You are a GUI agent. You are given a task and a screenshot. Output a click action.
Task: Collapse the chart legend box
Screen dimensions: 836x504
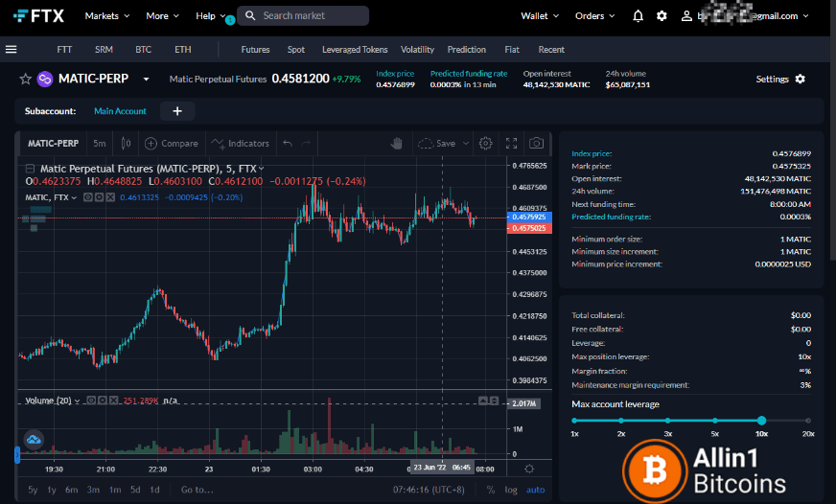click(30, 169)
